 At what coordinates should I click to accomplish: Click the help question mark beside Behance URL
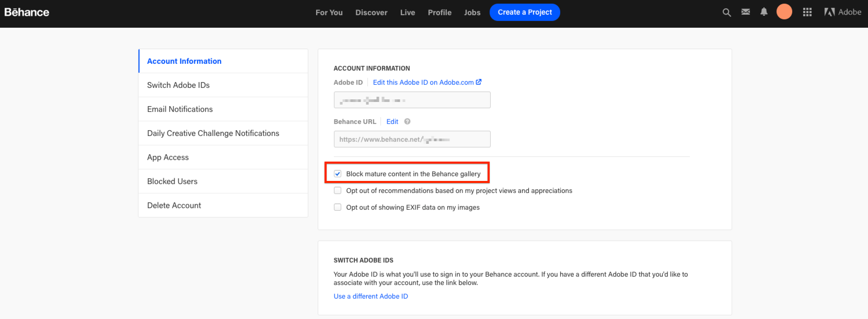pos(407,121)
